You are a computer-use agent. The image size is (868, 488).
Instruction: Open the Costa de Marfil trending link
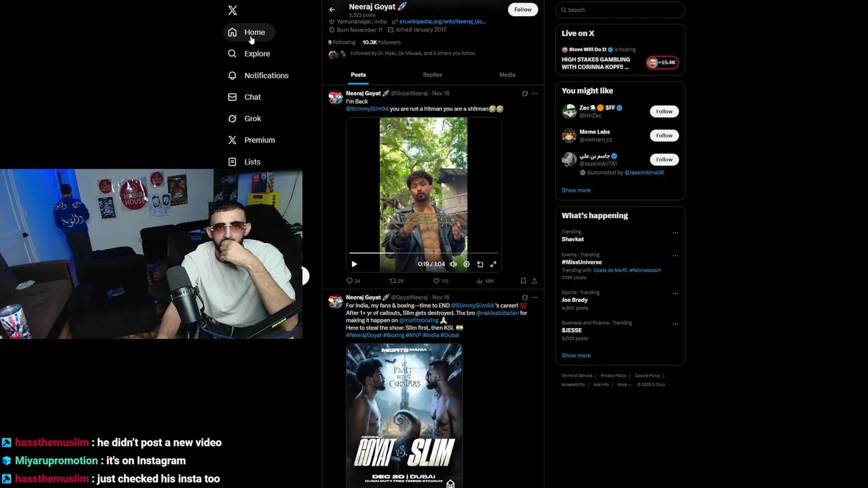pyautogui.click(x=610, y=270)
